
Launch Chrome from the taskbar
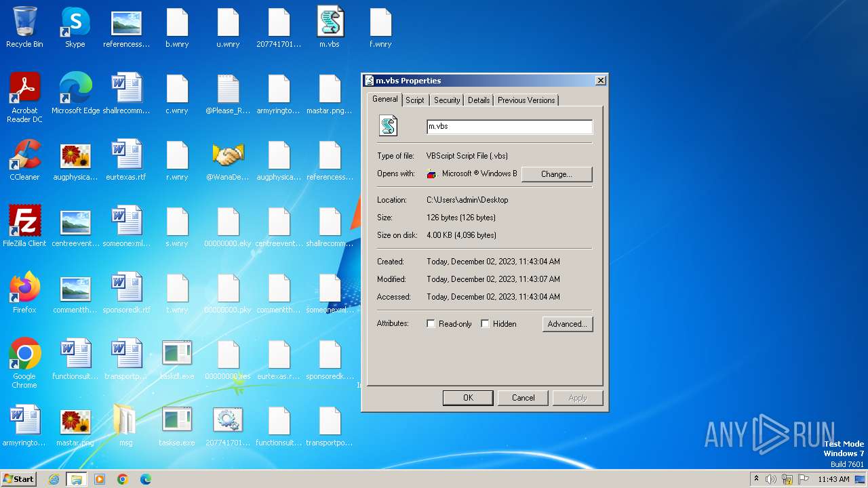123,479
